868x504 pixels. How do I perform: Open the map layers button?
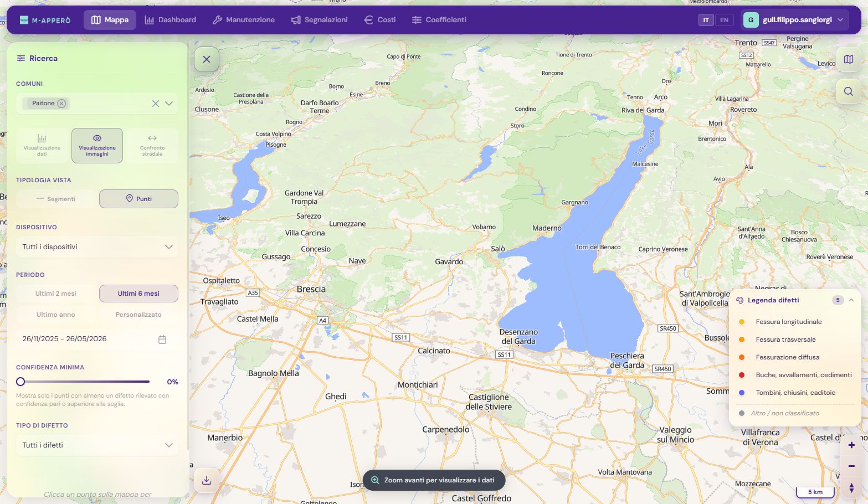click(x=849, y=59)
